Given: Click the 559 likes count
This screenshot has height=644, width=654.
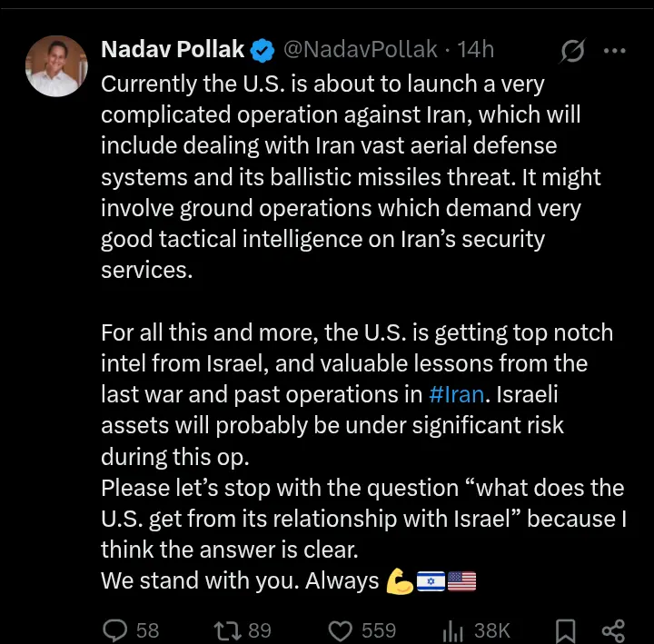Looking at the screenshot, I should coord(378,629).
